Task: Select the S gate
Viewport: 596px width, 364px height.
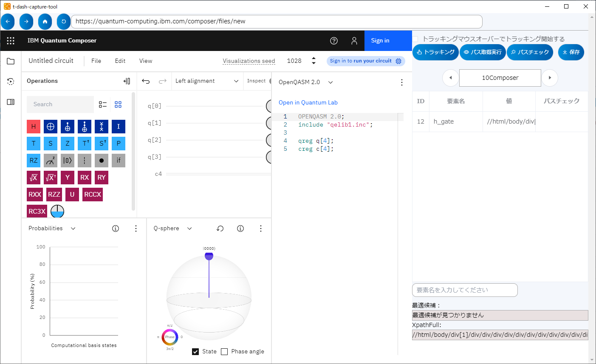Action: [51, 144]
